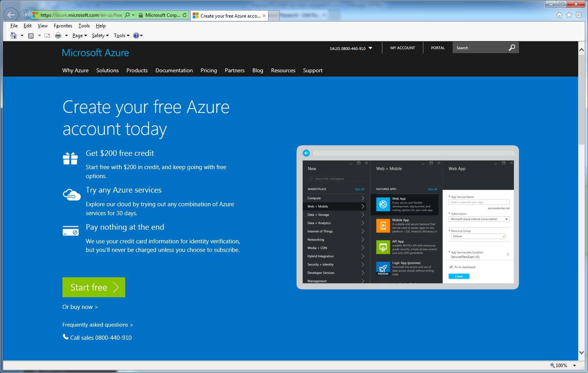Open the Page dropdown menu
Viewport: 588px width, 373px height.
(x=80, y=36)
